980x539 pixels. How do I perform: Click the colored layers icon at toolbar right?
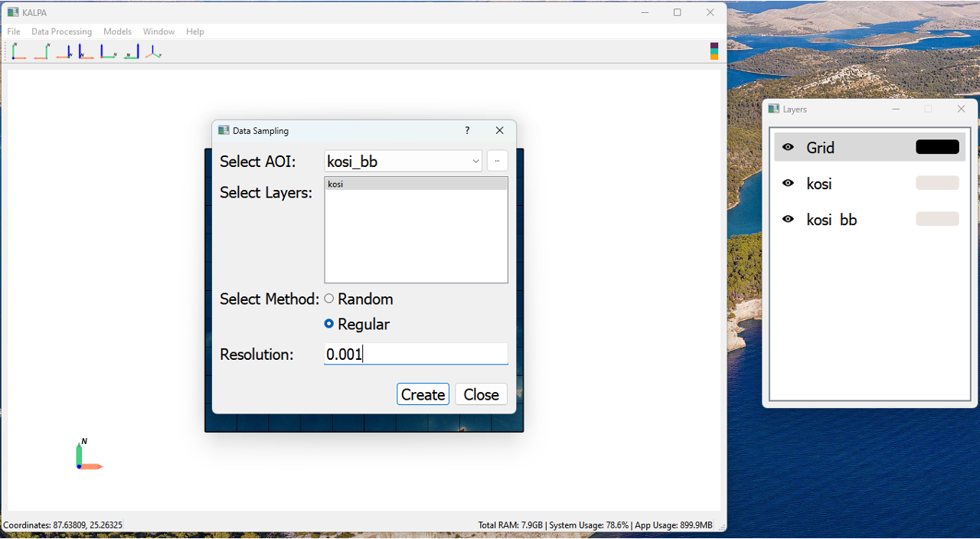point(714,51)
